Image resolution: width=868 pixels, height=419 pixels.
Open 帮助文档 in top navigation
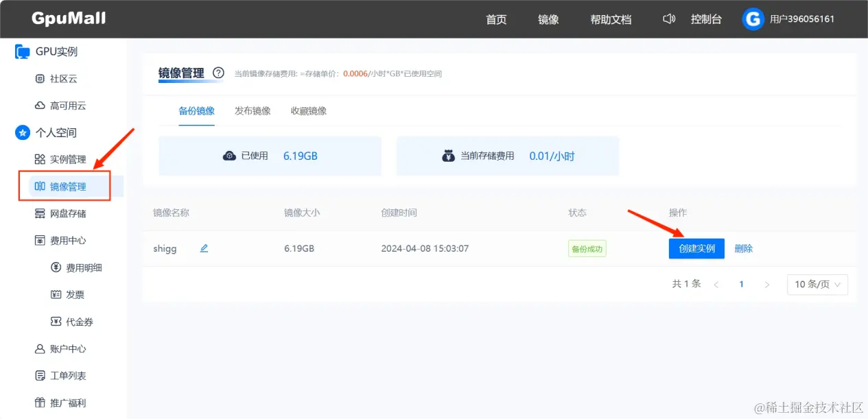pos(611,19)
